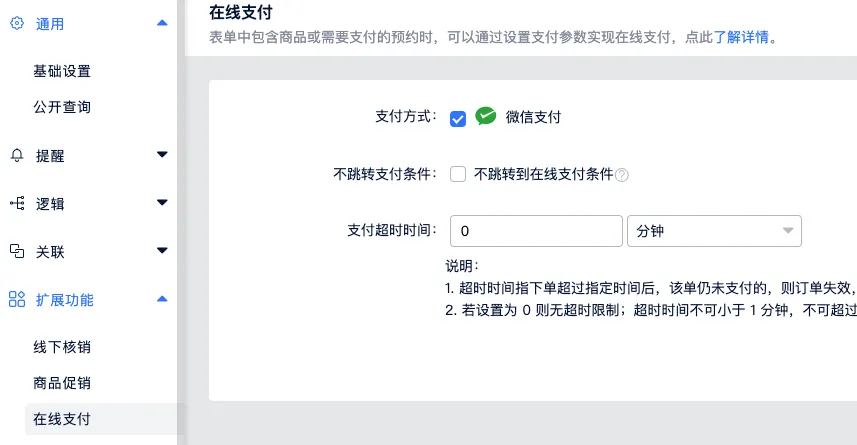
Task: Collapse the 扩展功能 section arrow
Action: [162, 299]
